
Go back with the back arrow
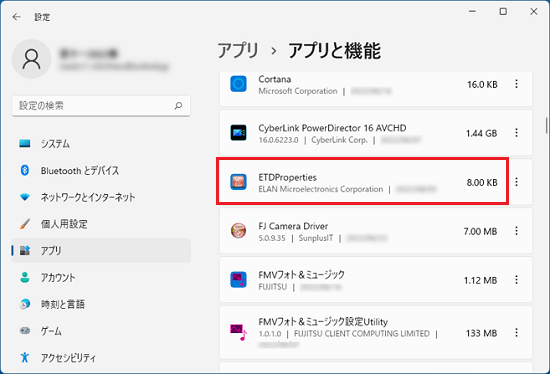click(x=16, y=16)
